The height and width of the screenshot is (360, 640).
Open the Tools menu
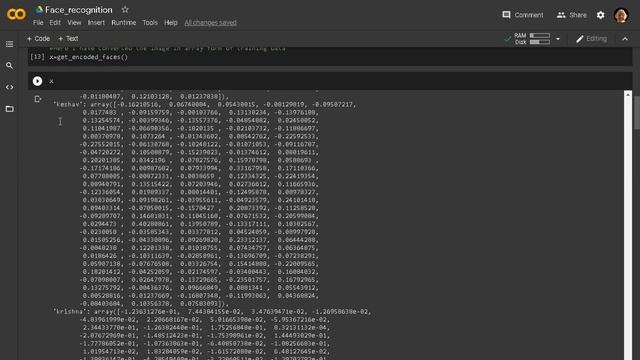point(150,22)
